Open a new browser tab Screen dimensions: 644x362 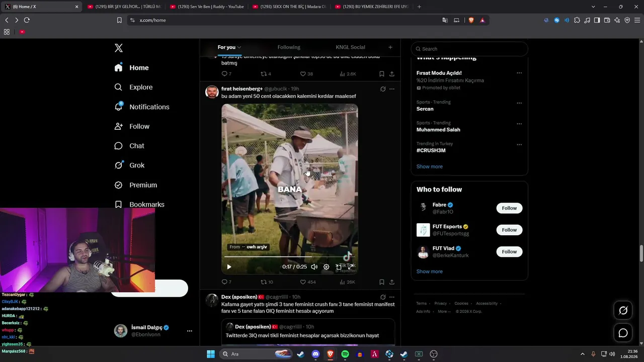tap(419, 7)
